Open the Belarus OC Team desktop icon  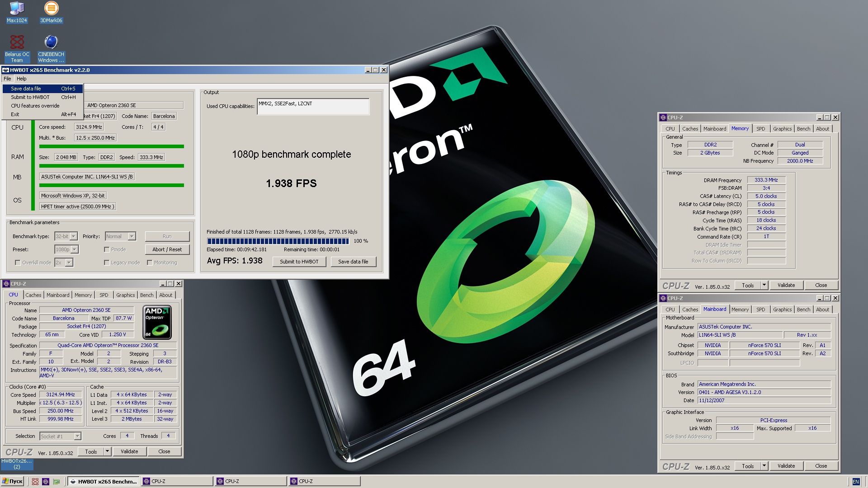click(x=17, y=49)
